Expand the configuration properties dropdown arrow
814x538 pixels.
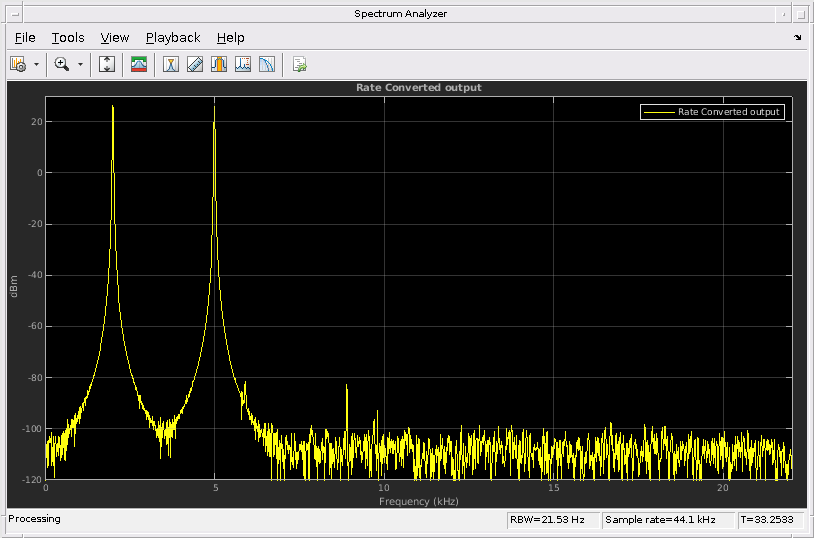(x=36, y=64)
